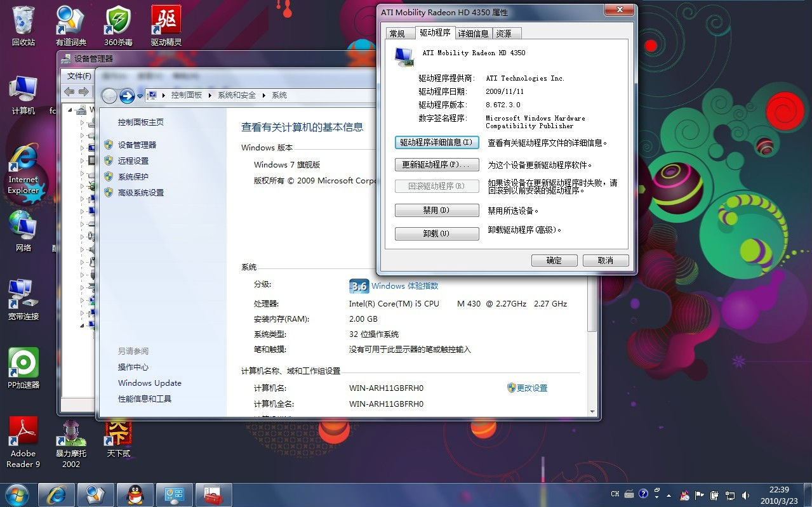Click the volume speaker tray icon

(x=745, y=494)
